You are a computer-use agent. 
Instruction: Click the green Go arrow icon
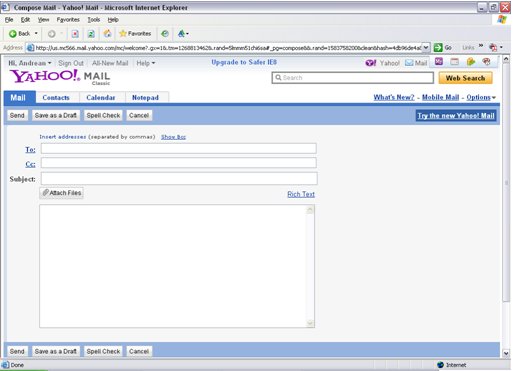click(438, 48)
